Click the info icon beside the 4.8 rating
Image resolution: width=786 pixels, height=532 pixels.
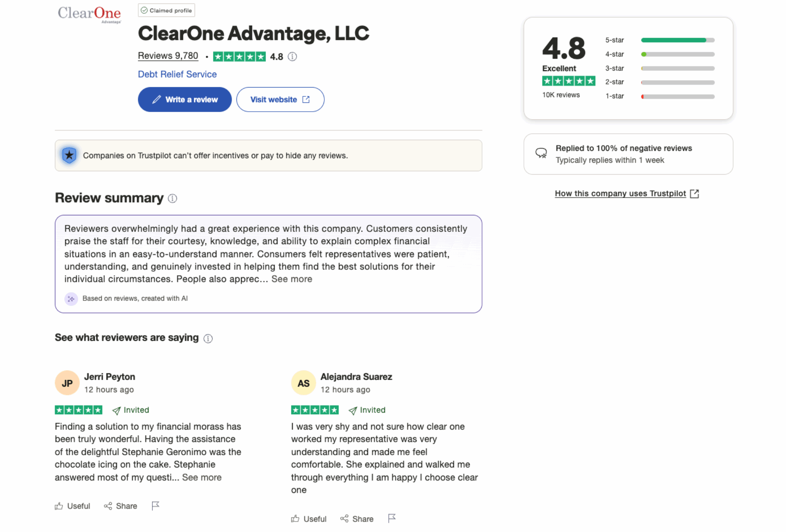click(x=293, y=56)
